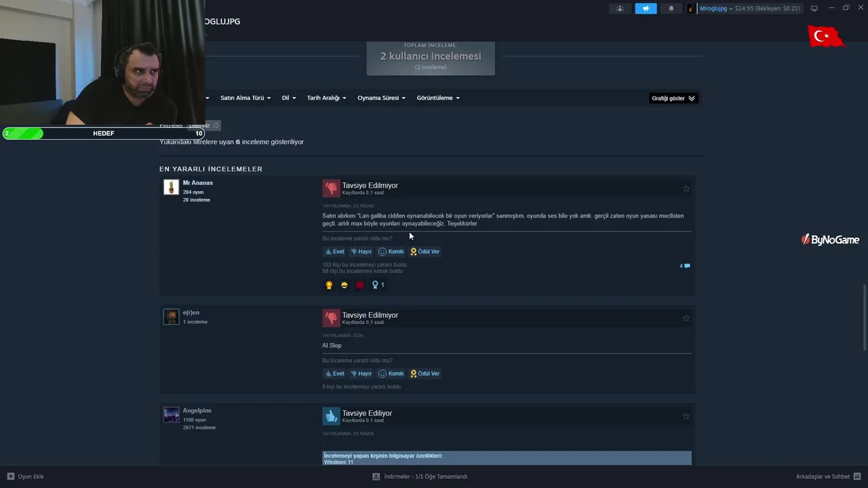Click the golden trophy award icon
Image resolution: width=868 pixels, height=488 pixels.
[x=329, y=285]
